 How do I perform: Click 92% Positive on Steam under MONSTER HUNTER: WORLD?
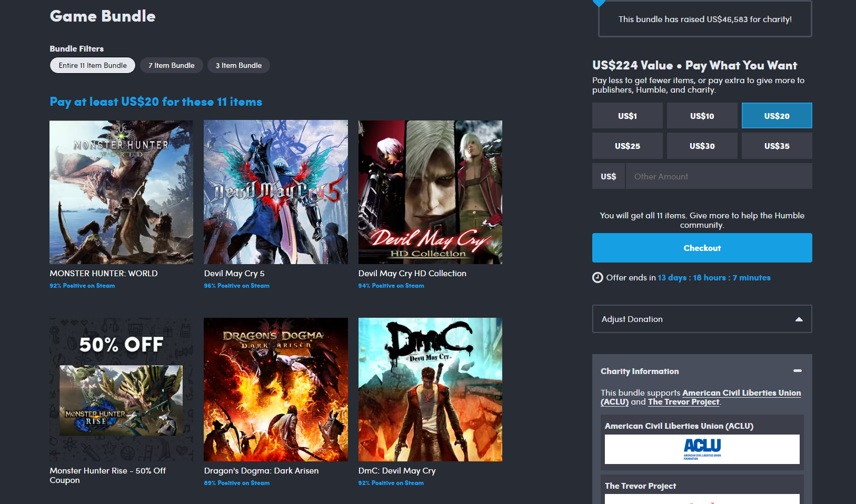pos(82,286)
